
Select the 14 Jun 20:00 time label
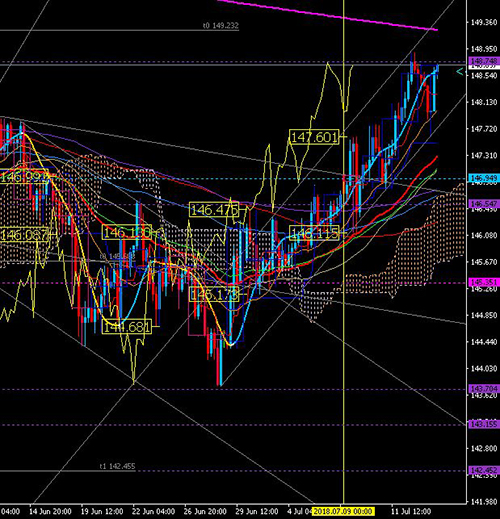[x=50, y=511]
